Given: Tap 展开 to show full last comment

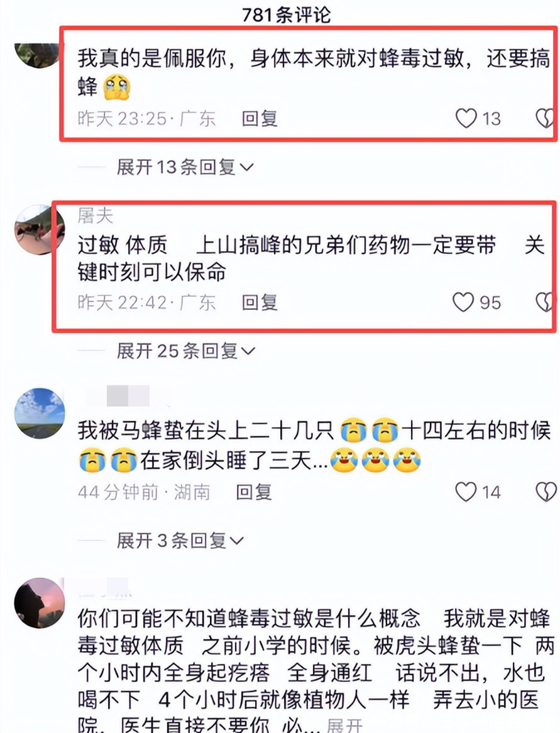Looking at the screenshot, I should [344, 725].
